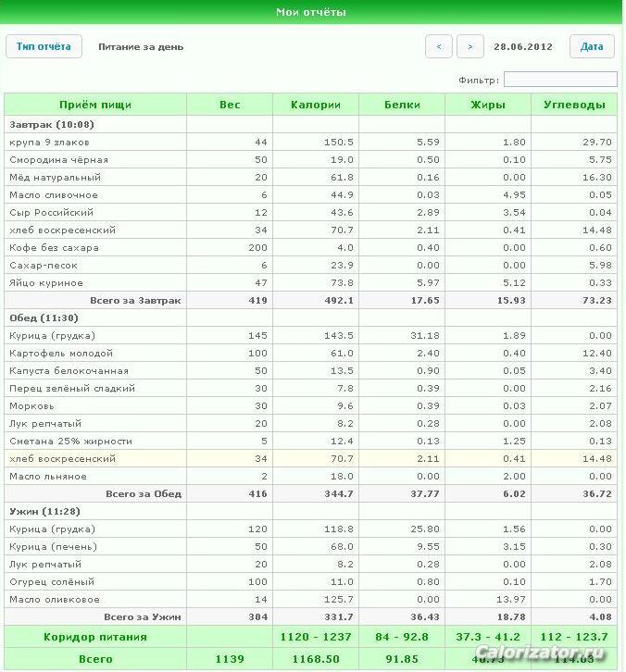Select the Курица (печень) row
This screenshot has width=626, height=672.
[311, 546]
